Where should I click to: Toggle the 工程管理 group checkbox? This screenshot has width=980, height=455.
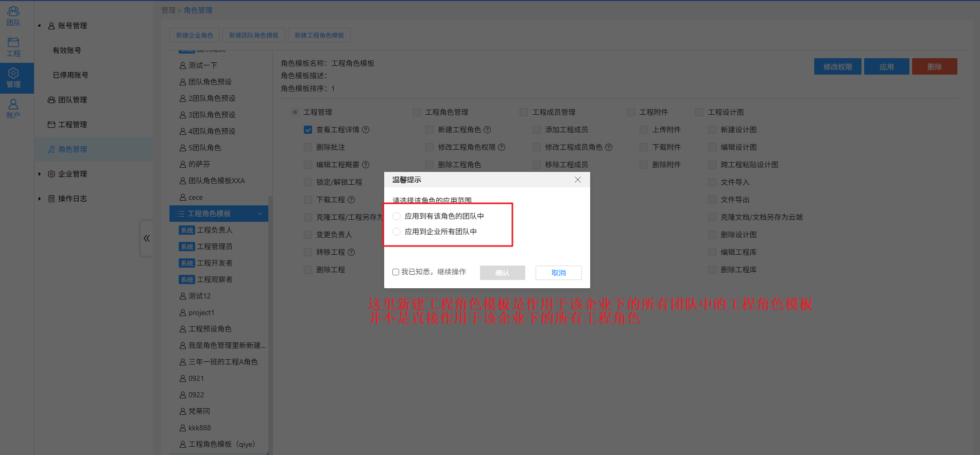click(295, 112)
